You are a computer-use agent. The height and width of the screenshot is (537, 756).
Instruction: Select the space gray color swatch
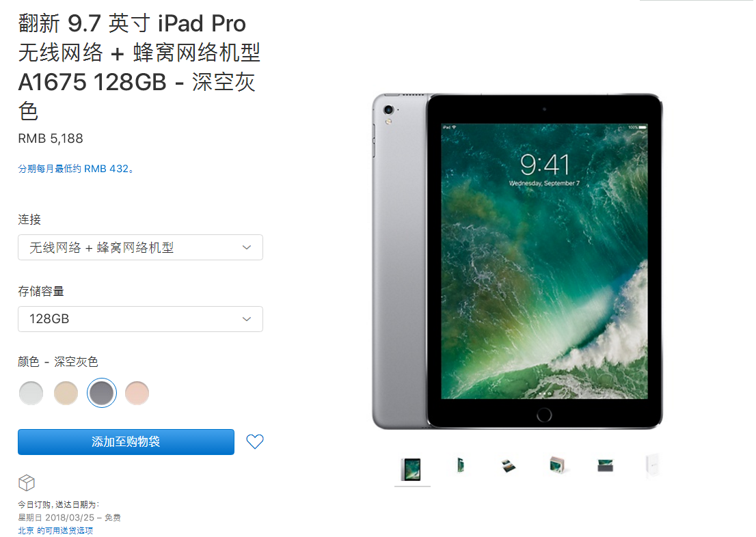tap(102, 393)
